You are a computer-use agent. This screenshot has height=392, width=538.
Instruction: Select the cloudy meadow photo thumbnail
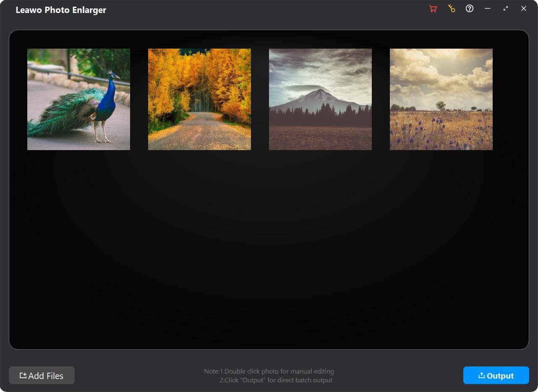pyautogui.click(x=441, y=99)
